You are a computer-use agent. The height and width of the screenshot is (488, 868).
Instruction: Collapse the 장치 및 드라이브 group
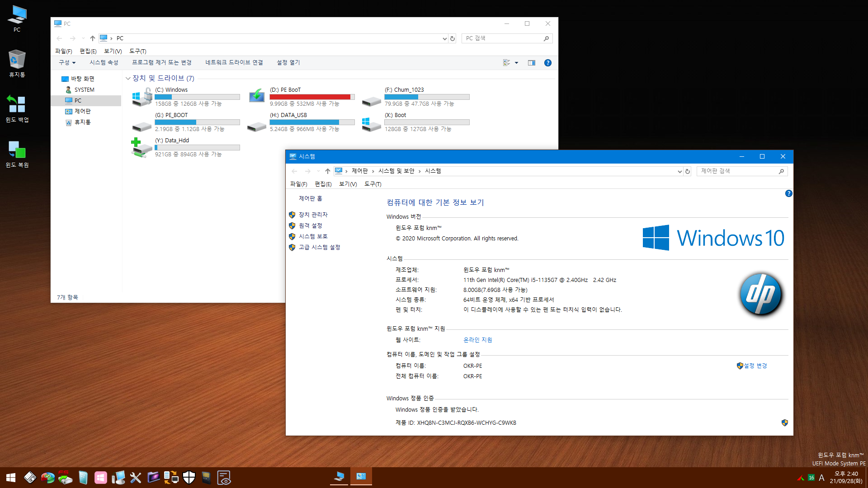tap(128, 79)
